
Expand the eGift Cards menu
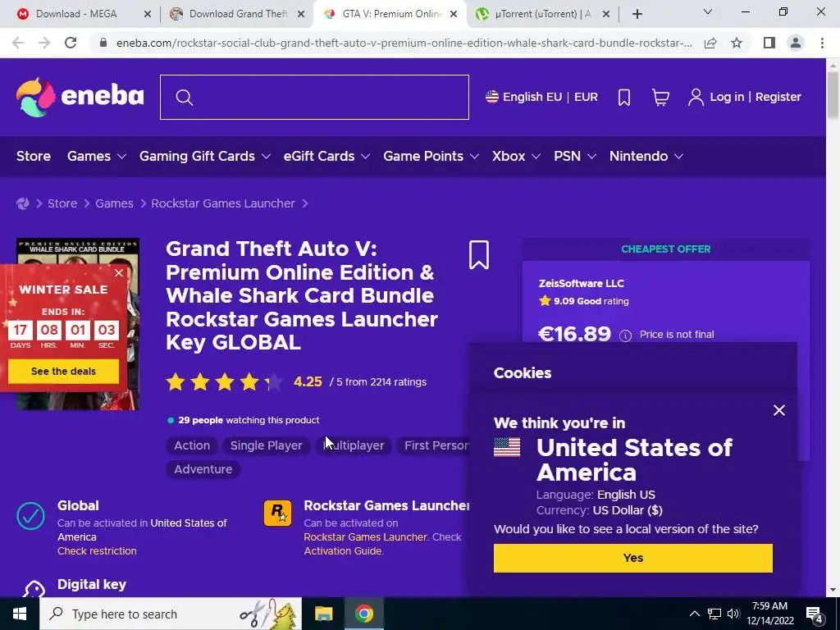point(326,157)
